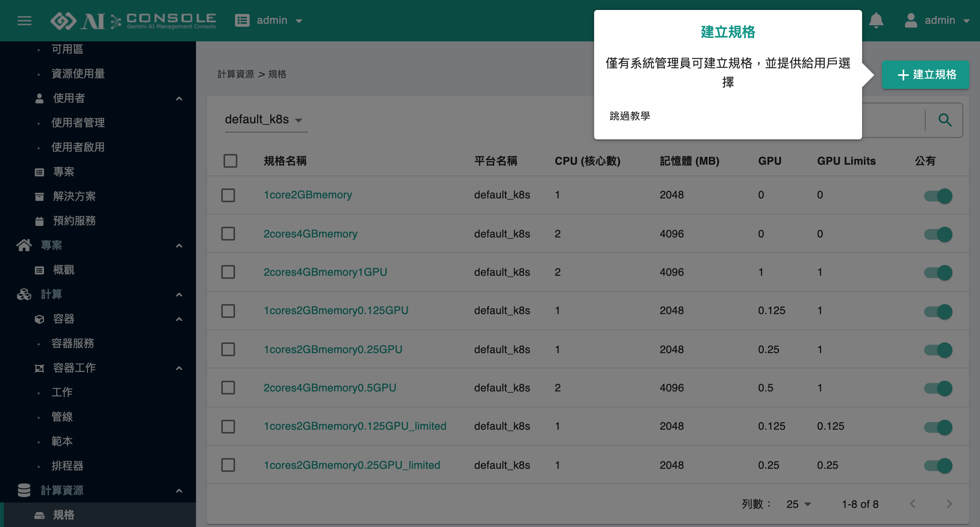The height and width of the screenshot is (527, 980).
Task: Collapse the 容器 sidebar section
Action: [x=179, y=319]
